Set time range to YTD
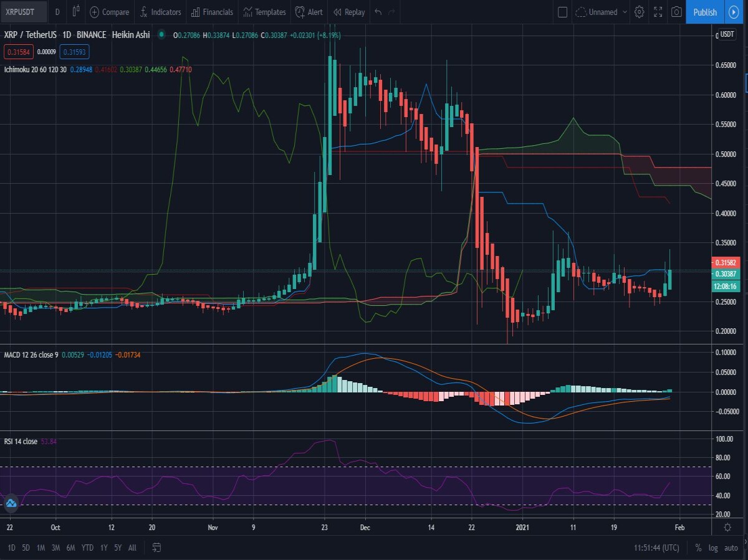Viewport: 748px width, 560px height. pyautogui.click(x=87, y=548)
